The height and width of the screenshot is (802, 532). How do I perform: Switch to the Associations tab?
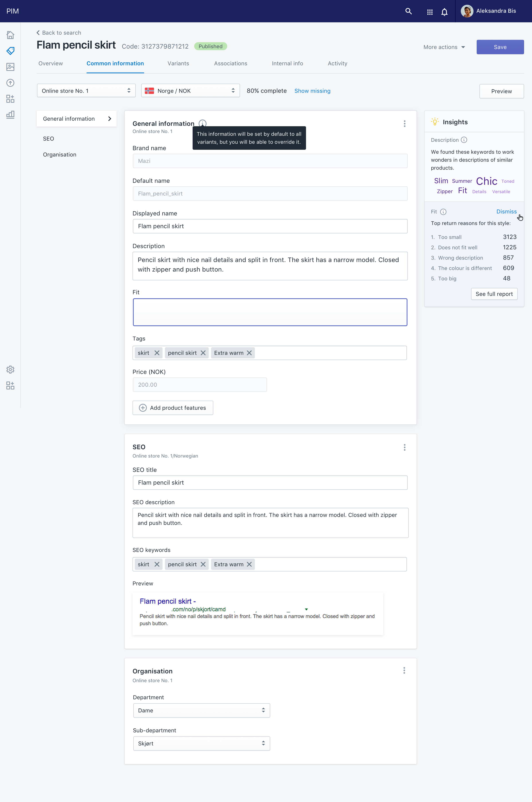(x=230, y=63)
